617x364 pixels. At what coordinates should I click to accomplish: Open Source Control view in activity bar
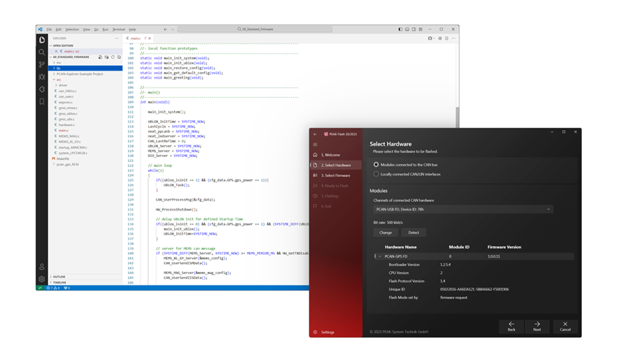42,64
